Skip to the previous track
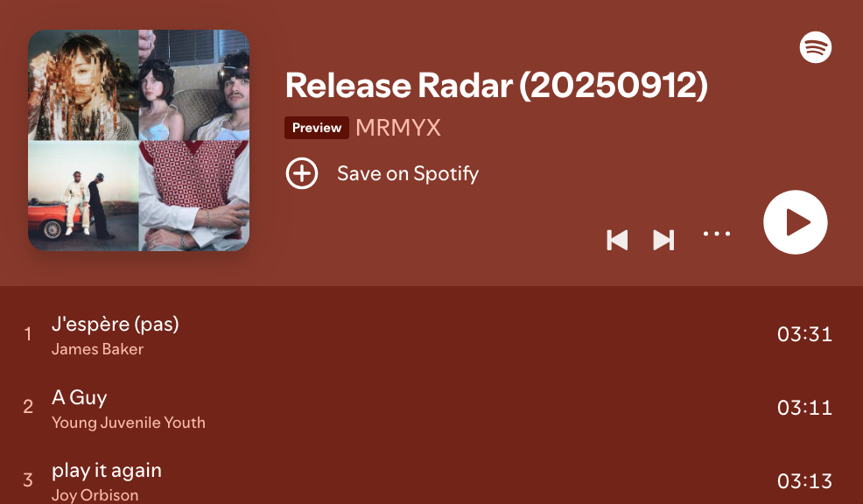The width and height of the screenshot is (863, 504). click(x=617, y=240)
